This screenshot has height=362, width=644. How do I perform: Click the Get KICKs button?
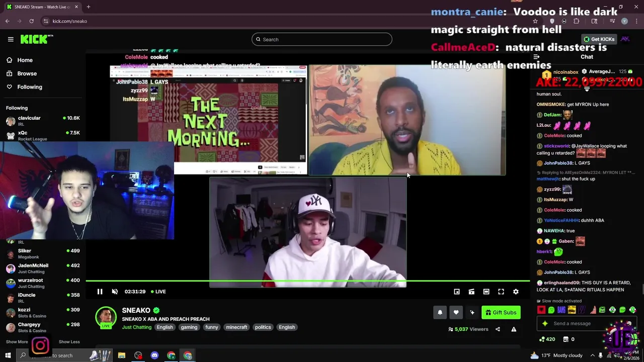(599, 39)
